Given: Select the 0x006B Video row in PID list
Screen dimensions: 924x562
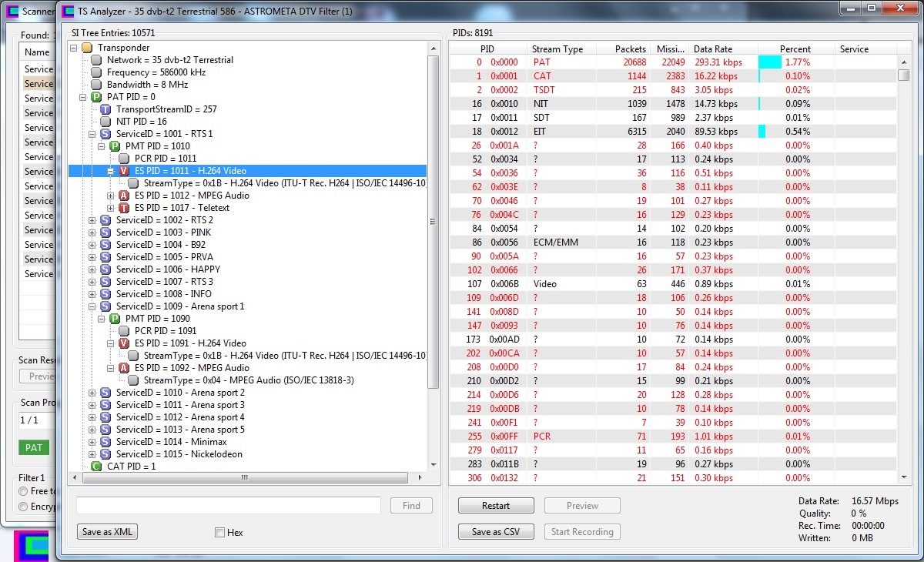Looking at the screenshot, I should pos(673,284).
